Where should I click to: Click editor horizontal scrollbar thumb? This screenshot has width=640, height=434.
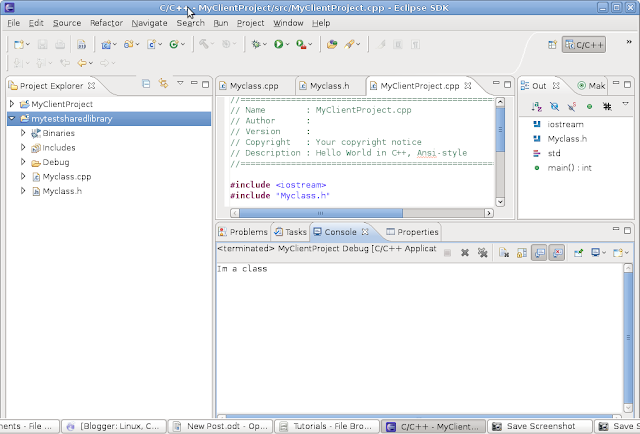[x=321, y=213]
